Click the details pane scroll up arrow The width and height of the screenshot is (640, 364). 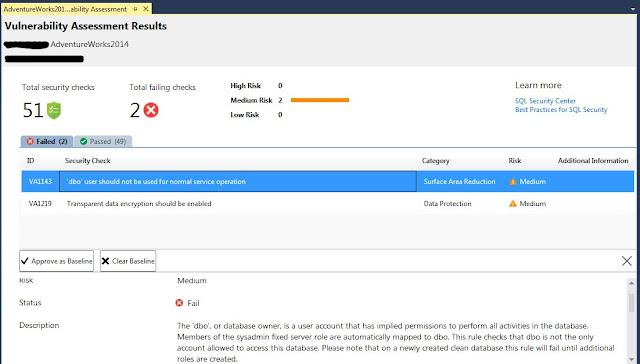[x=631, y=283]
